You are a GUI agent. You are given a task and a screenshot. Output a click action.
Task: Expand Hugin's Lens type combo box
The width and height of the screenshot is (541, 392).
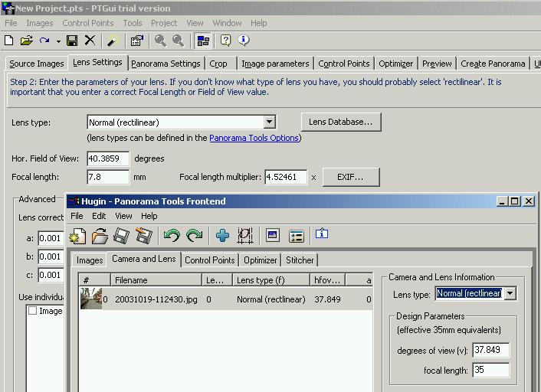[x=510, y=293]
